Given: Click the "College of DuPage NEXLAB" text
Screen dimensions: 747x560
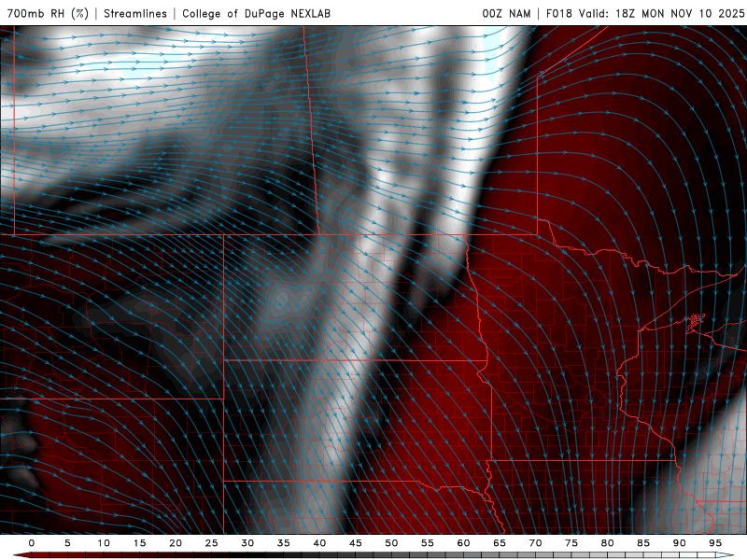Looking at the screenshot, I should pos(256,13).
